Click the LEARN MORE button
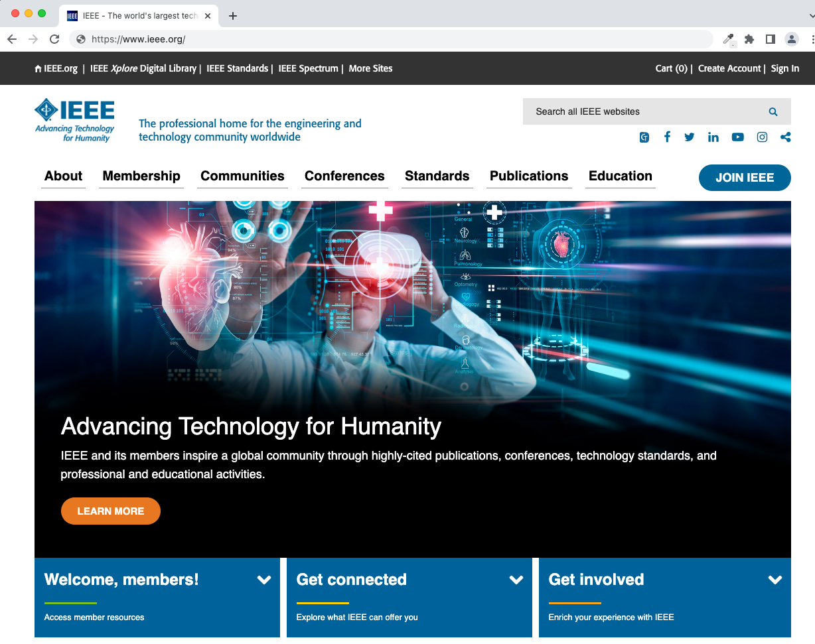Screen dimensions: 815x644 [x=111, y=511]
